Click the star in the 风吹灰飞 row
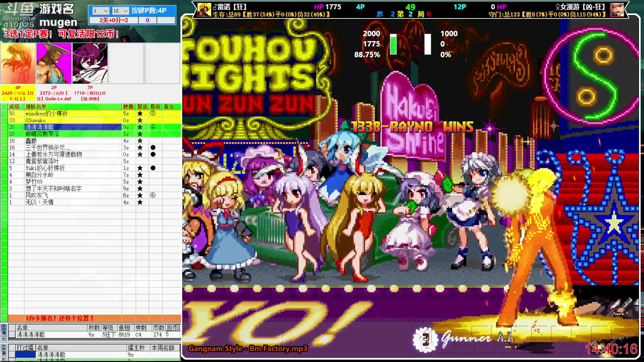The height and width of the screenshot is (362, 644). 140,195
